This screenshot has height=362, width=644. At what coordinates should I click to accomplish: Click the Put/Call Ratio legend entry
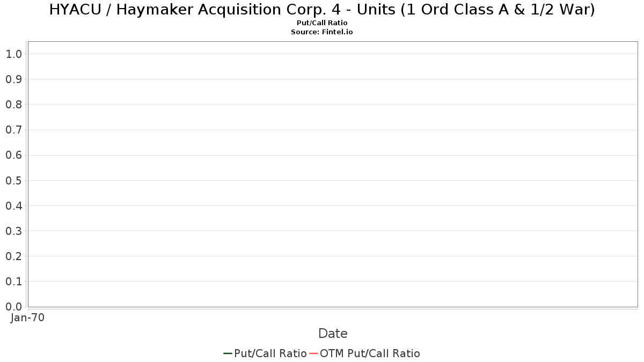click(x=265, y=353)
